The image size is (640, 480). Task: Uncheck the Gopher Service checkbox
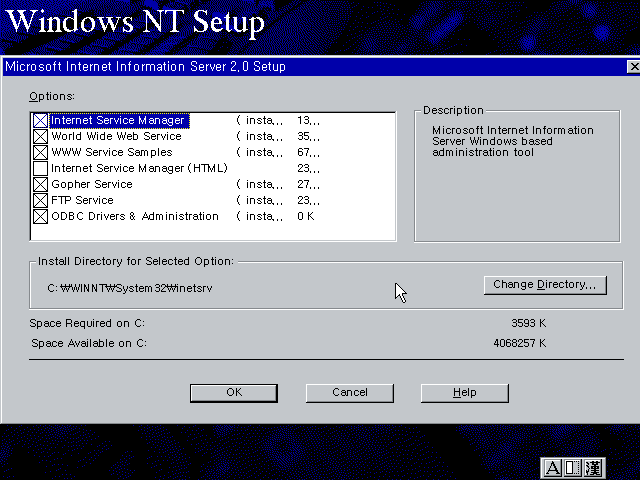pos(40,184)
